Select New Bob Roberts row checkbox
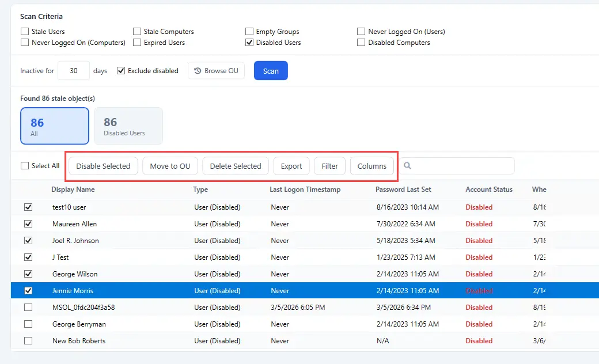 28,341
